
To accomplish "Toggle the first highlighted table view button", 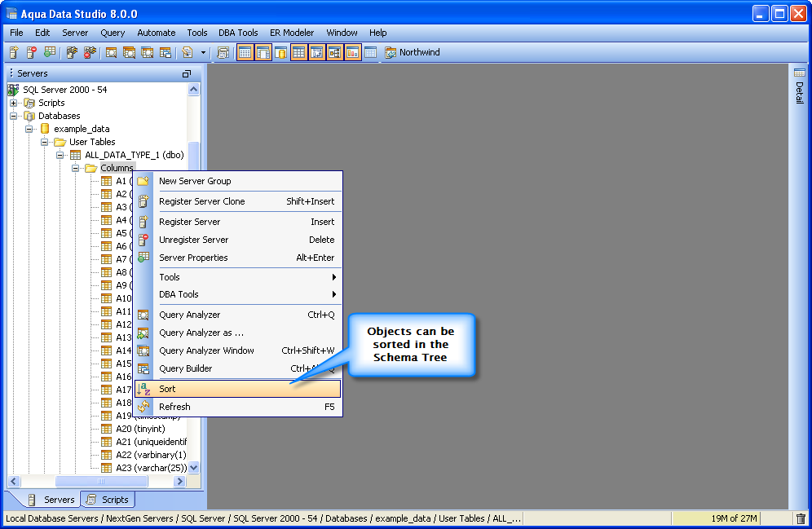I will click(x=245, y=52).
